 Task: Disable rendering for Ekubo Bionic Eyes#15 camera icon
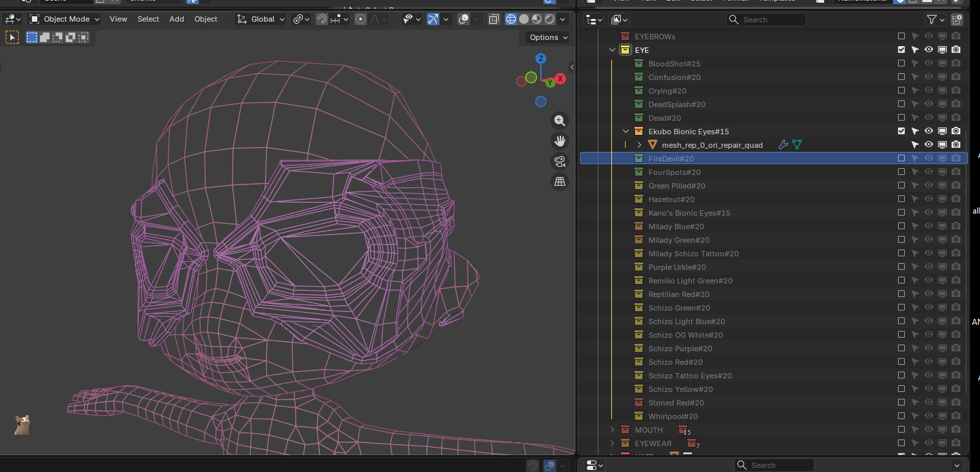click(956, 132)
